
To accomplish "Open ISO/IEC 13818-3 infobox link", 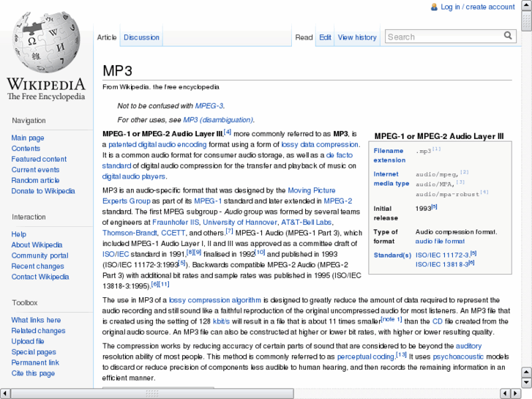I will click(442, 264).
